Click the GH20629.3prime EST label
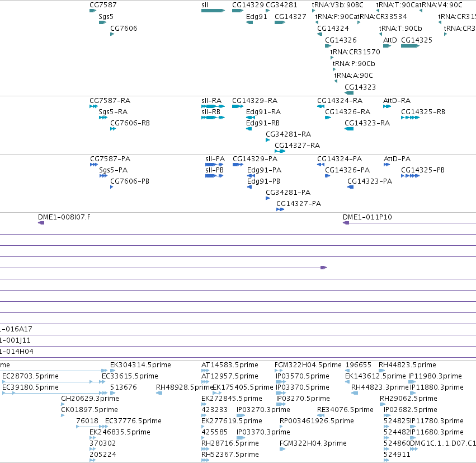Screen dimensions: 476x463 90,399
